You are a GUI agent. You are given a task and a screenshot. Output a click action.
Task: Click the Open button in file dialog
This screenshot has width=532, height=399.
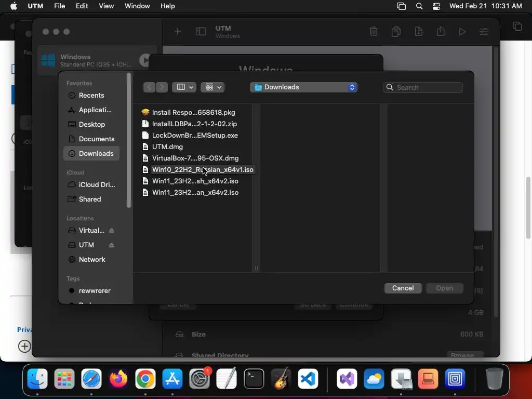tap(445, 288)
